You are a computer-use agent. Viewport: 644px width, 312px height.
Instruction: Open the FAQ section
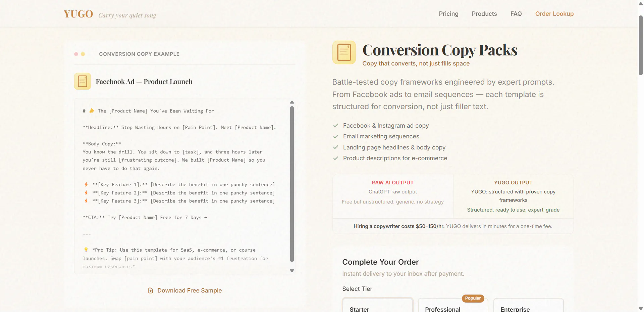click(516, 14)
